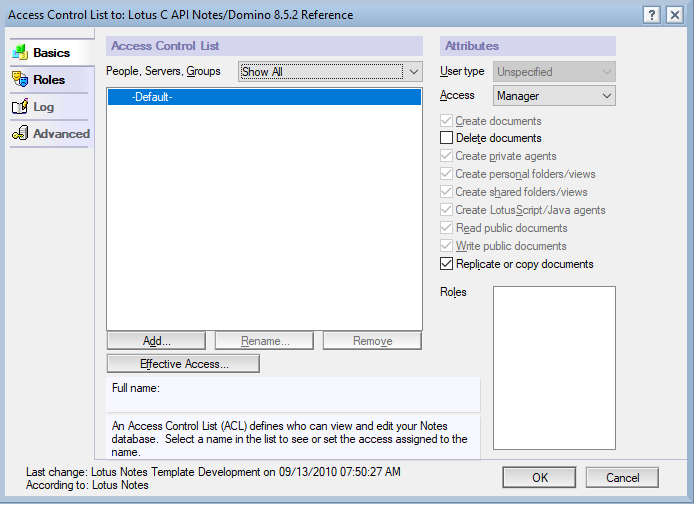Click the Access Control List header
694x505 pixels.
tap(264, 46)
